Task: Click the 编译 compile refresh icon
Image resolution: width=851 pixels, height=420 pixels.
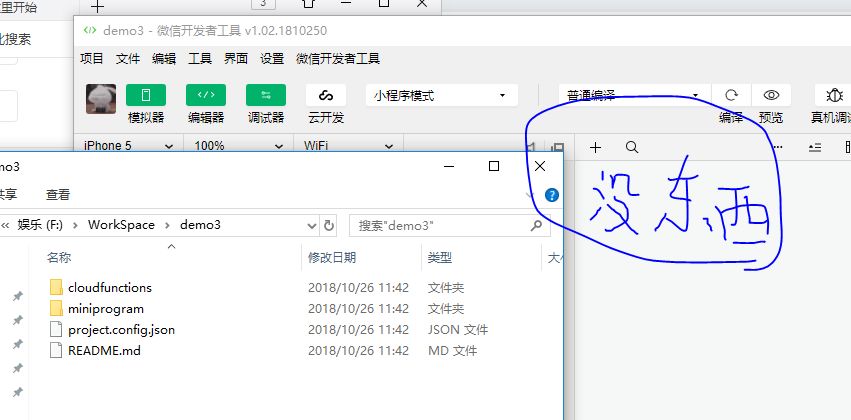Action: pos(731,96)
